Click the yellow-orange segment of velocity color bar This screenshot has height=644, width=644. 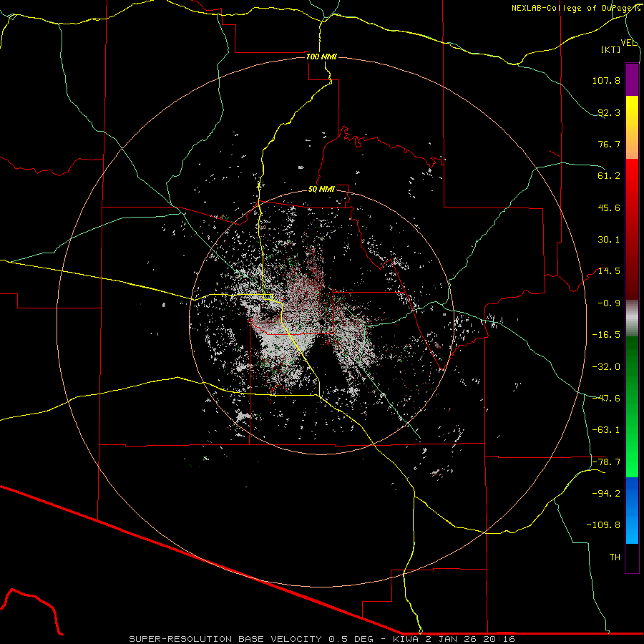tap(632, 127)
